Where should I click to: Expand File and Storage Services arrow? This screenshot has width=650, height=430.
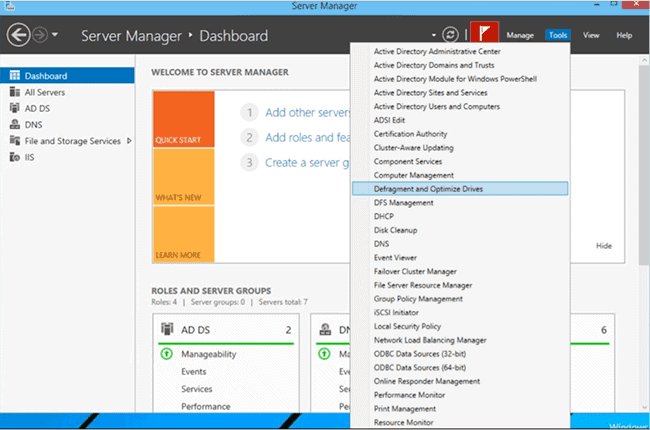[x=129, y=141]
